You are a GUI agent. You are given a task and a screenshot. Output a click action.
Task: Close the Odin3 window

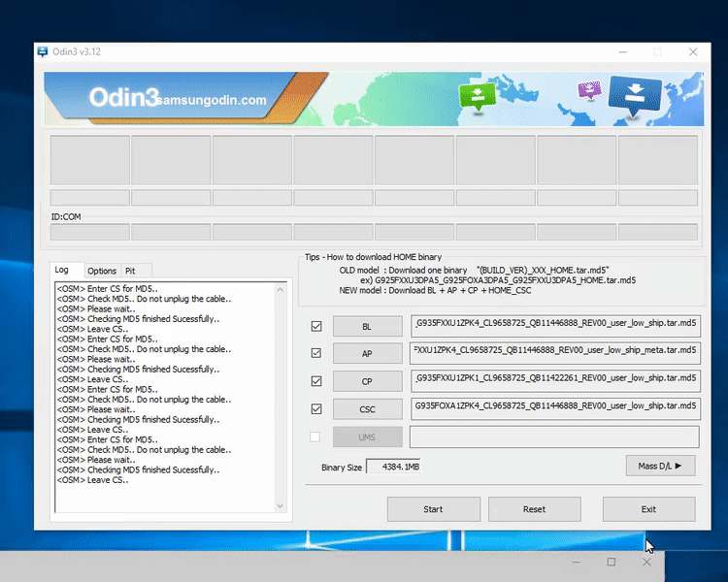pos(693,52)
